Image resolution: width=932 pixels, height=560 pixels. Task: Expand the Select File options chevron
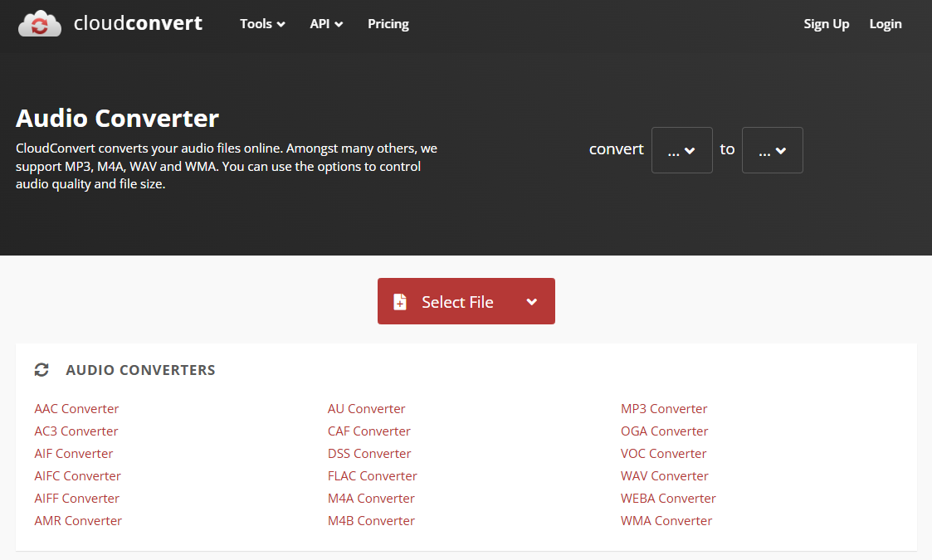[x=531, y=301]
